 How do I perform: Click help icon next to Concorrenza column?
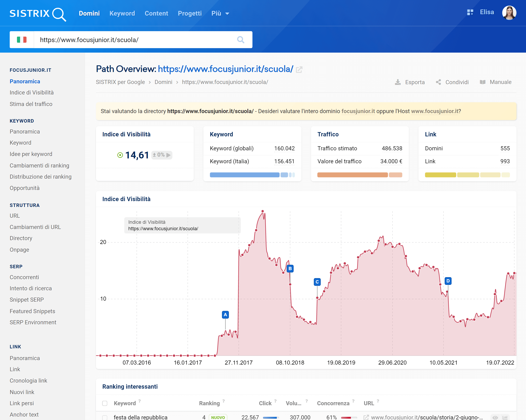point(353,401)
